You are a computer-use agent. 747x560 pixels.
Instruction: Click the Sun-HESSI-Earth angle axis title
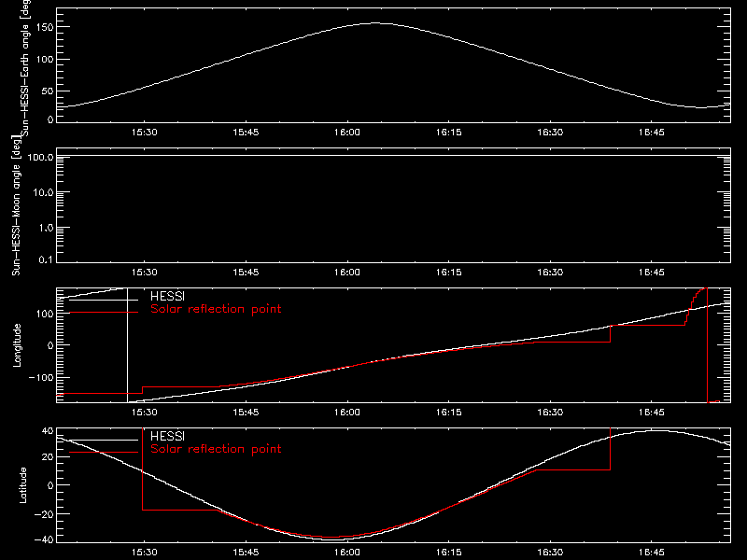click(x=25, y=68)
